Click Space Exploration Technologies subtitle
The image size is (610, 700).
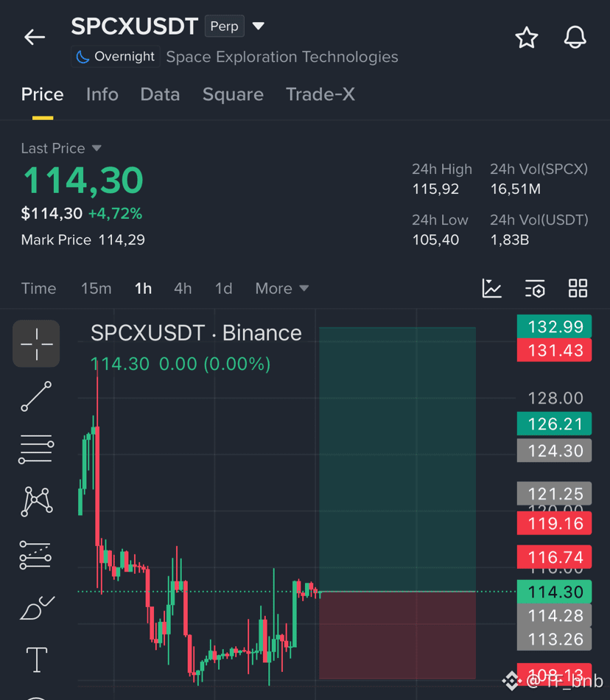pos(282,57)
